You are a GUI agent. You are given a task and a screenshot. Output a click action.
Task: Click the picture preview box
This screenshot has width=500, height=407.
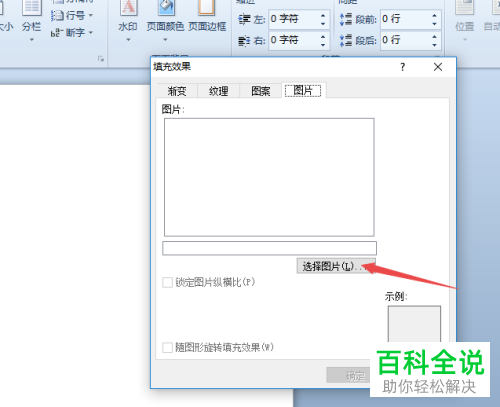(269, 177)
